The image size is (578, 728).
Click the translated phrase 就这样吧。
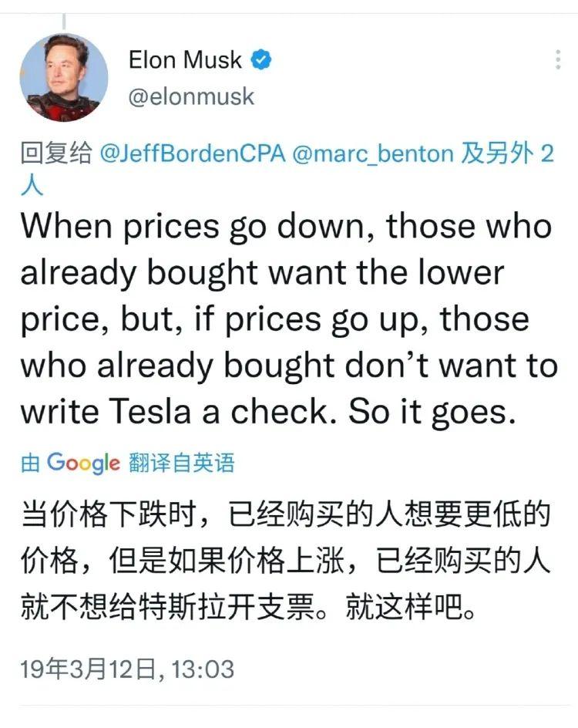pyautogui.click(x=411, y=607)
